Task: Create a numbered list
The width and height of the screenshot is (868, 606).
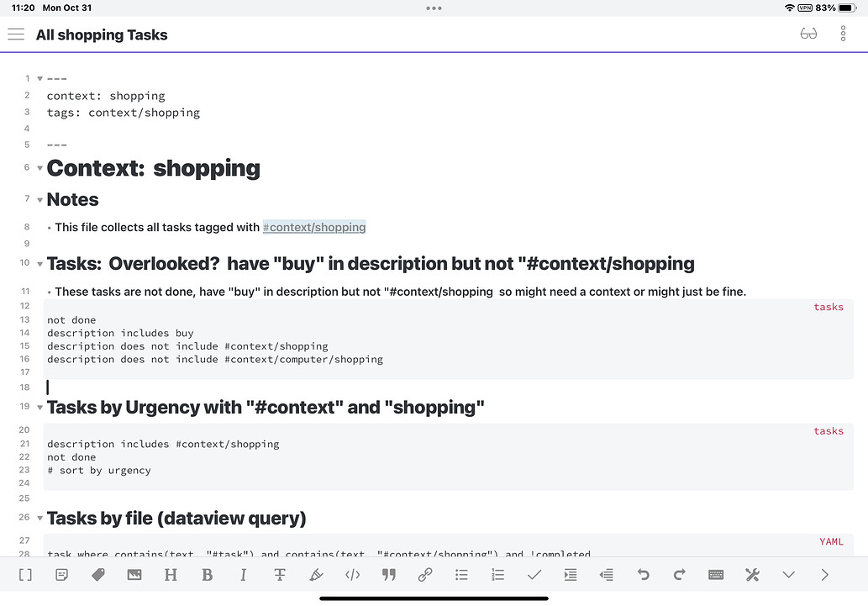Action: (x=497, y=575)
